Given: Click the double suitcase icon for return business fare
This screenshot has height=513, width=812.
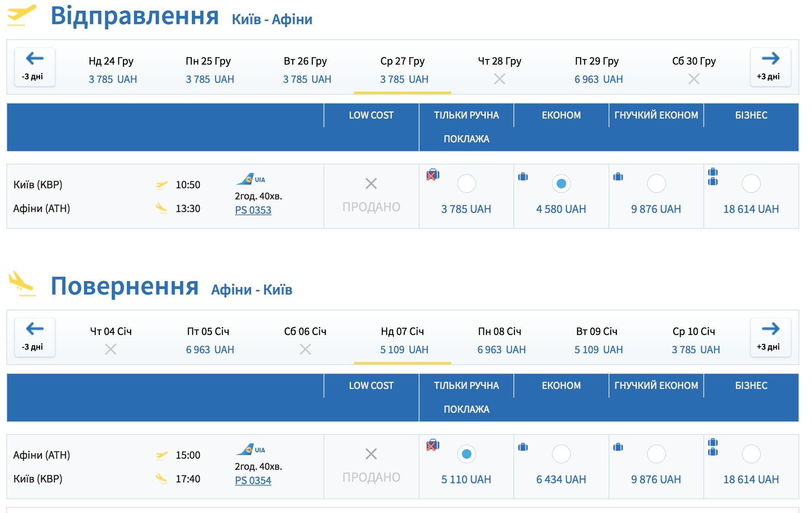Looking at the screenshot, I should click(713, 447).
